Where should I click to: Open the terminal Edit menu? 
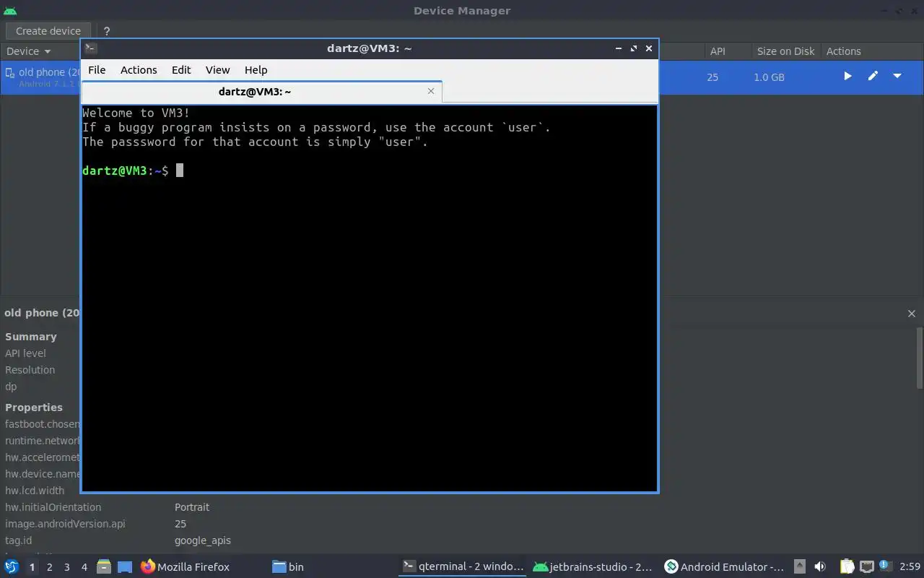coord(181,70)
